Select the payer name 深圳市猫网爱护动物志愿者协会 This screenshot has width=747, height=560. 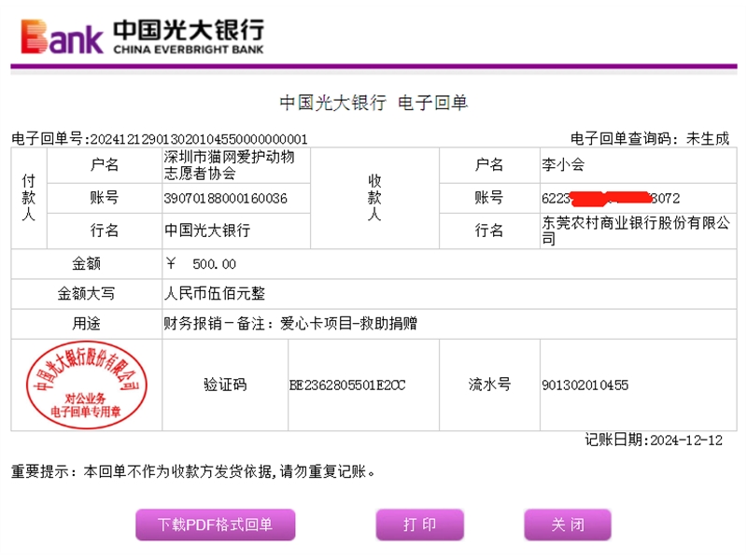click(229, 165)
